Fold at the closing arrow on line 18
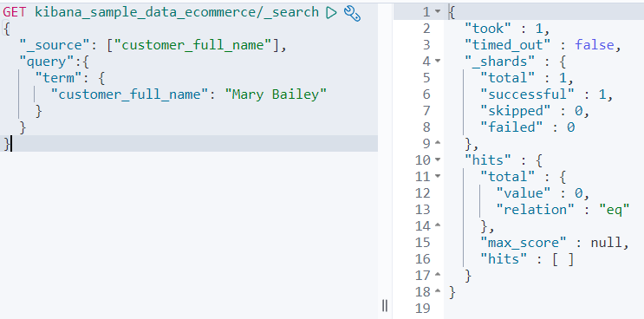The height and width of the screenshot is (319, 644). click(438, 291)
